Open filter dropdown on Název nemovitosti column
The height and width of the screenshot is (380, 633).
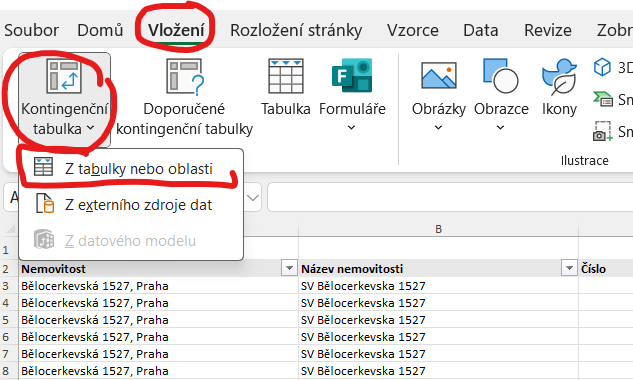tap(569, 268)
